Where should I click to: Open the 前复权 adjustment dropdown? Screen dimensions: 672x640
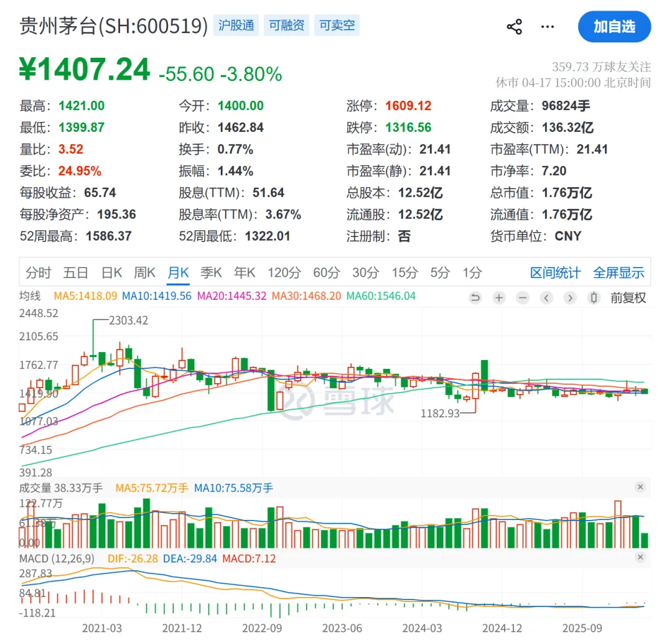(628, 298)
